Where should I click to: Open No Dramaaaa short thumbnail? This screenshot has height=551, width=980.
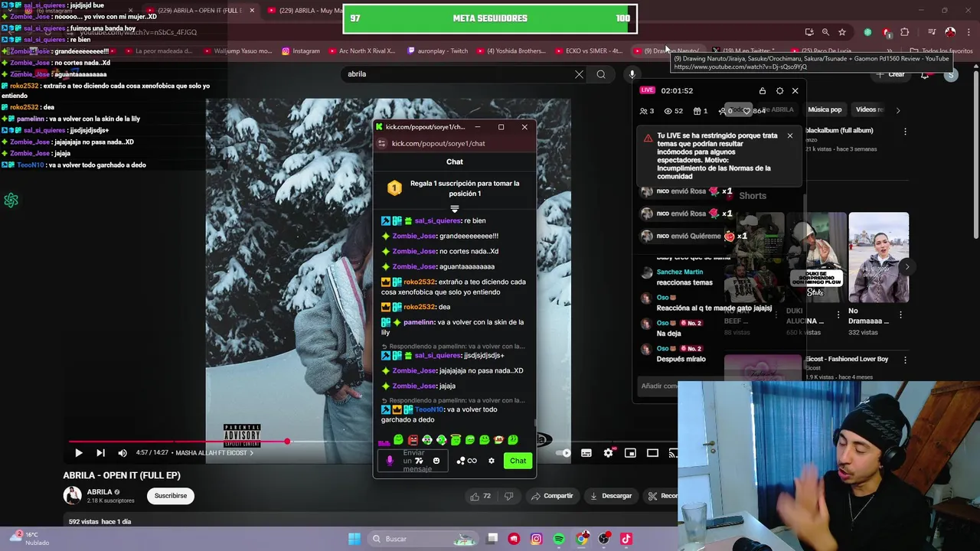point(878,258)
